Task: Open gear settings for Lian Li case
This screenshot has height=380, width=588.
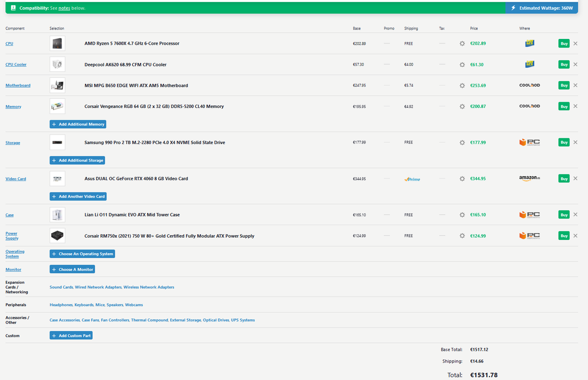Action: 462,215
